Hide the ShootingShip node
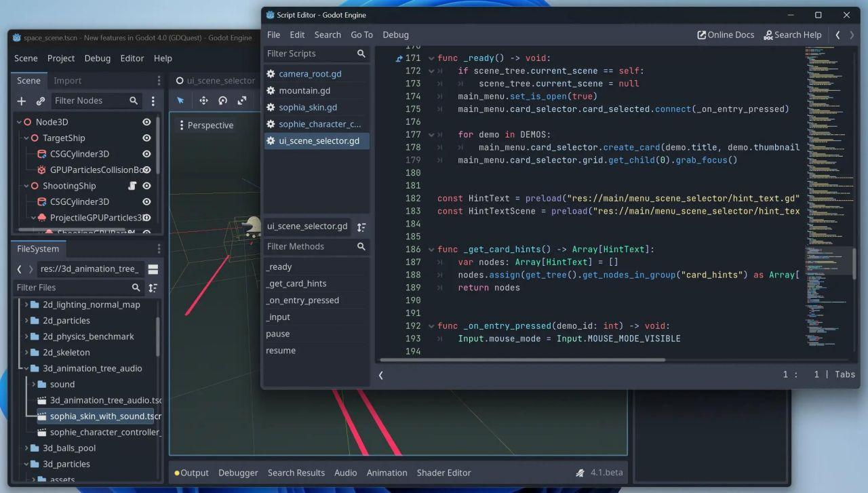Viewport: 868px width, 493px height. 146,186
